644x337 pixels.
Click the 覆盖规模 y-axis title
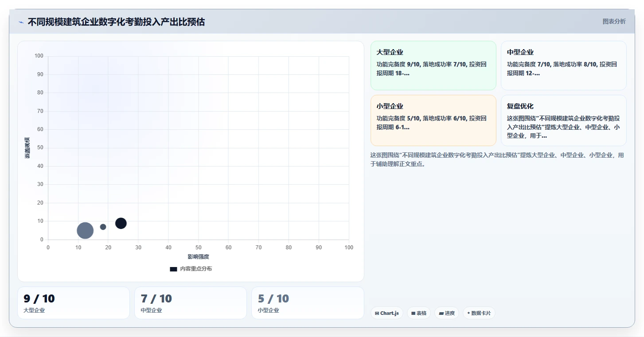pyautogui.click(x=27, y=148)
